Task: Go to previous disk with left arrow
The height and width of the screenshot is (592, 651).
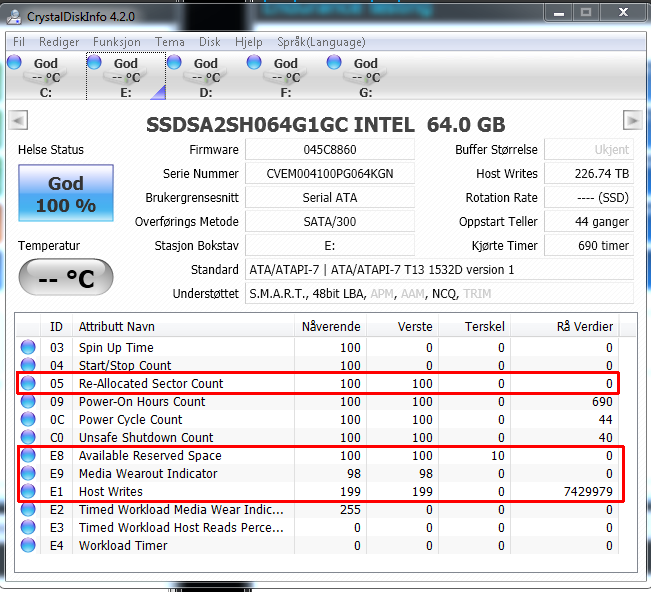Action: pos(18,120)
